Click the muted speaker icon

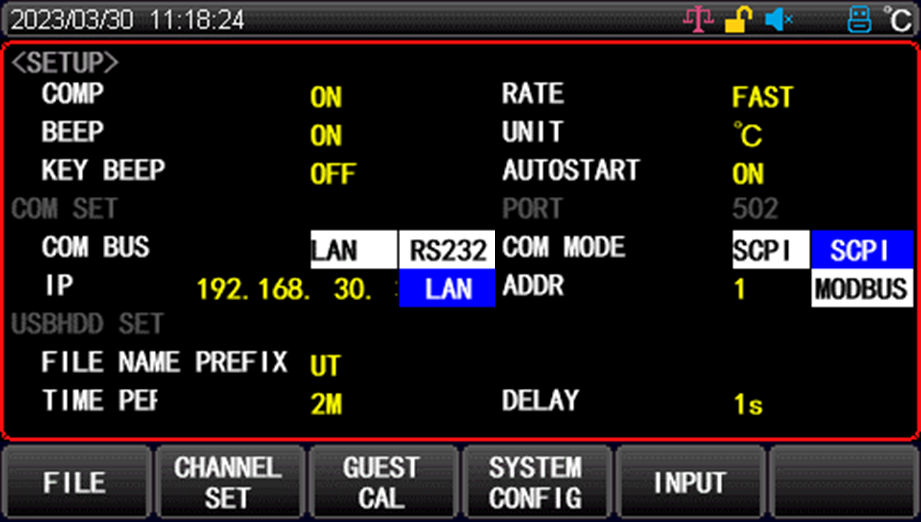click(779, 20)
